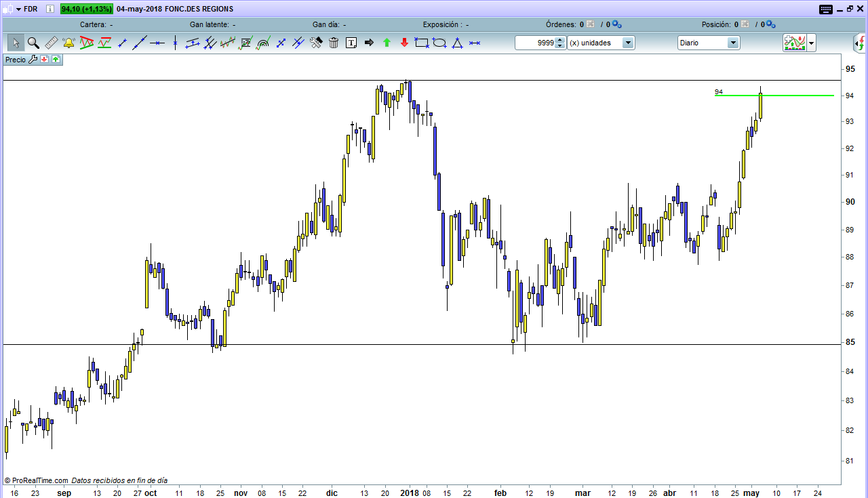Image resolution: width=868 pixels, height=498 pixels.
Task: Increase quantity using the 9999 stepper arrow
Action: point(559,39)
